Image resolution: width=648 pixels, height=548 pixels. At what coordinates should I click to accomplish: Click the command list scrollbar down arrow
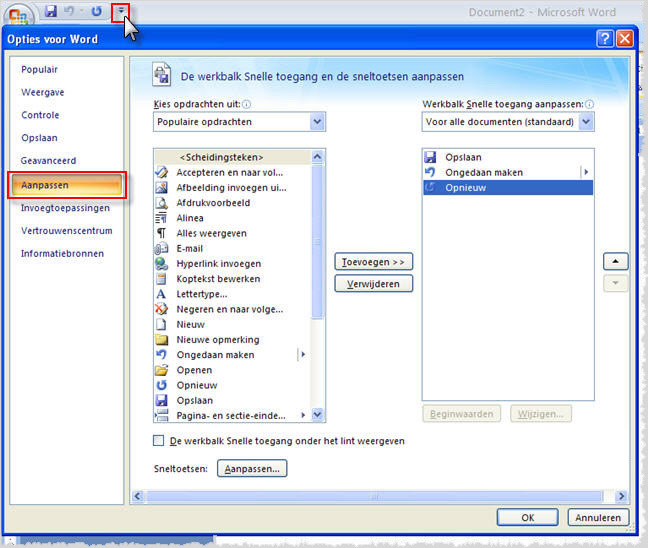[317, 414]
